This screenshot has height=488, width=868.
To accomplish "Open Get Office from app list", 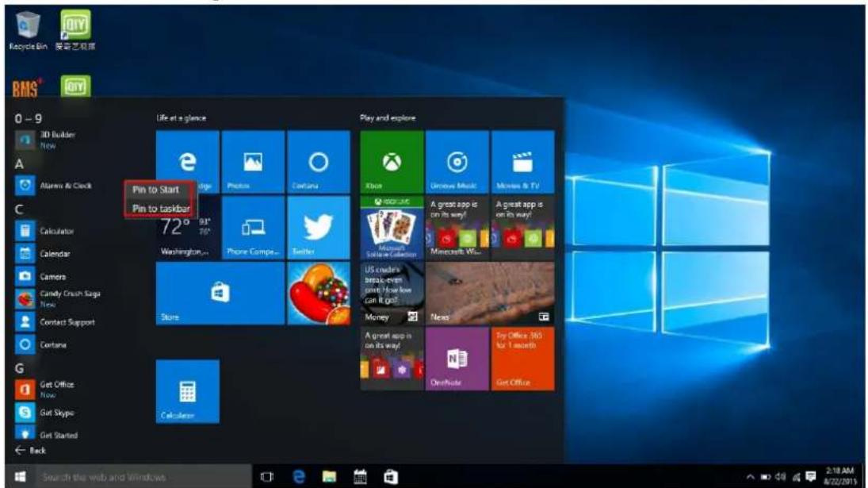I will pyautogui.click(x=55, y=390).
